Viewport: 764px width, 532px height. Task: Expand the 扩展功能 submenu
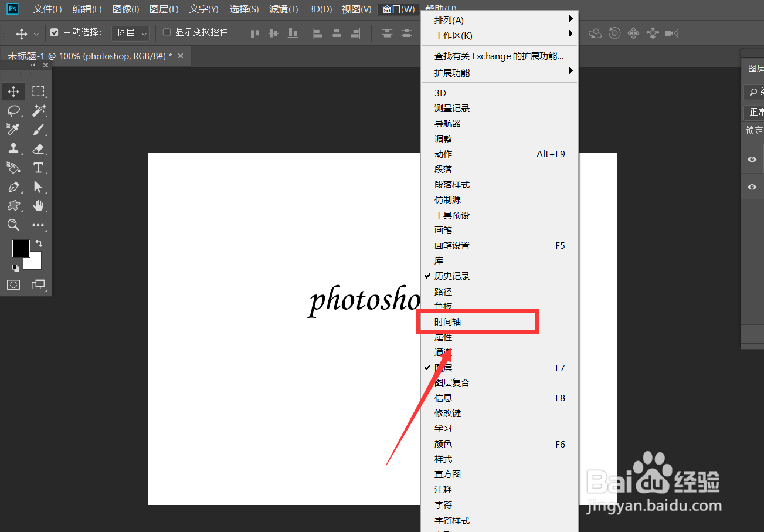click(x=500, y=73)
